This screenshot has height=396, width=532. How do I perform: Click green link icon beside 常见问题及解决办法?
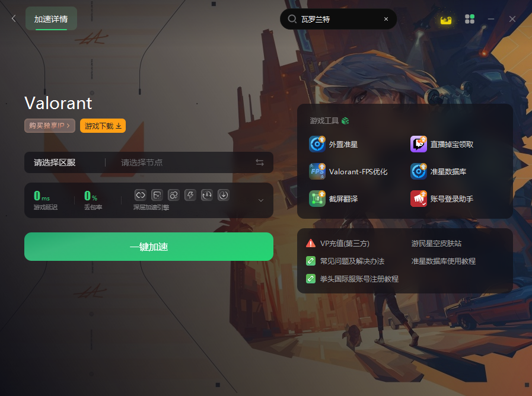(x=310, y=261)
